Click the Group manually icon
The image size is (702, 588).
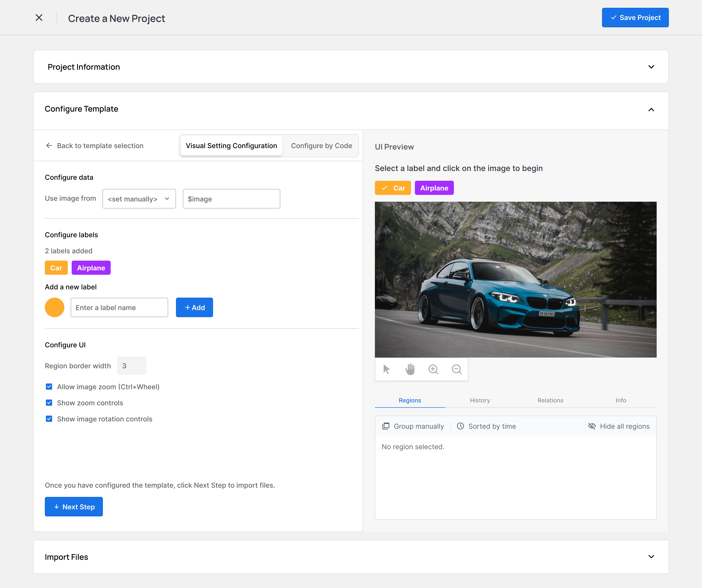click(x=386, y=426)
